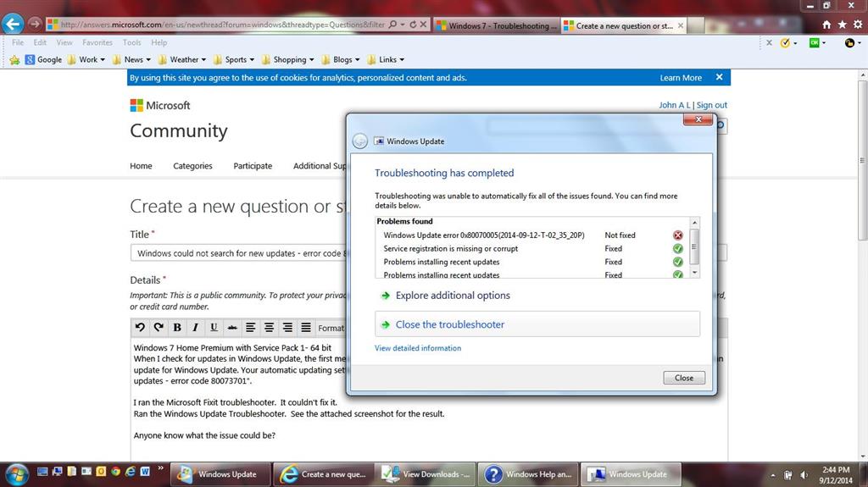The width and height of the screenshot is (868, 487).
Task: Click the browser Forward arrow
Action: tap(34, 24)
